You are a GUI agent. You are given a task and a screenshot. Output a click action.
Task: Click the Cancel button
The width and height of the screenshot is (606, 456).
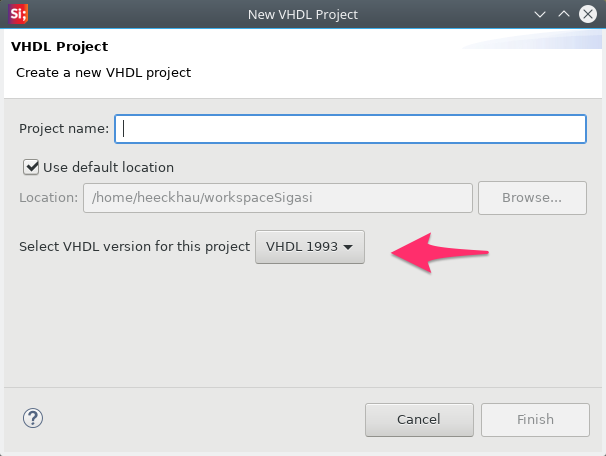point(419,420)
